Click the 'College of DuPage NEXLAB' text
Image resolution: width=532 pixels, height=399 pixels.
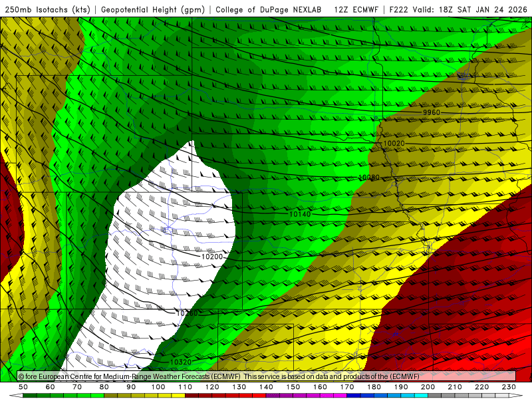pos(269,10)
